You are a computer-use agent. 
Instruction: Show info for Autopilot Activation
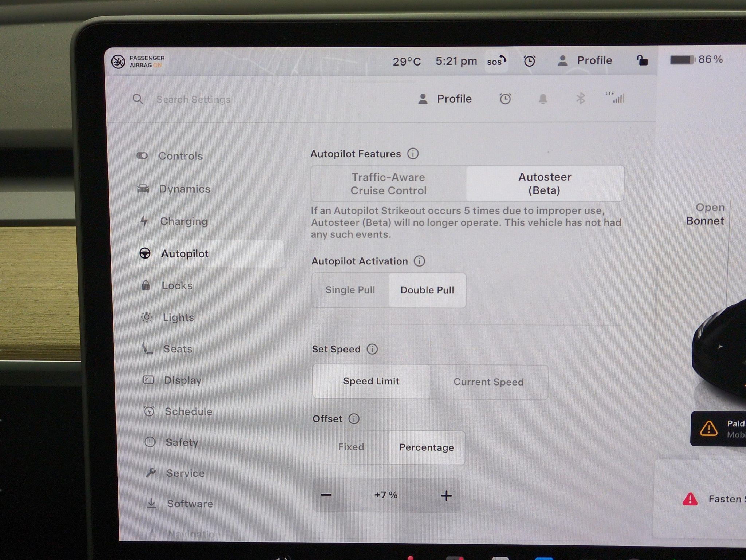pyautogui.click(x=419, y=261)
